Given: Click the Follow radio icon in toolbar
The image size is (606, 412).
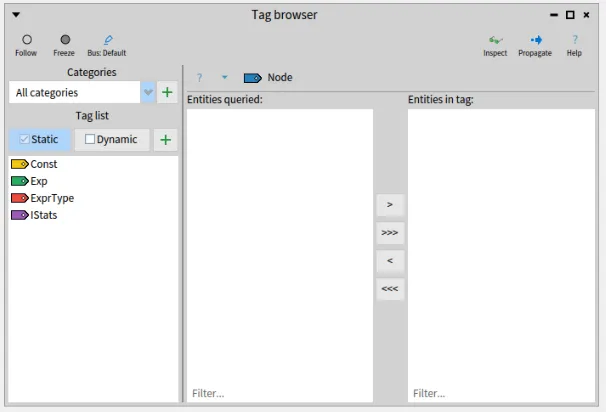Looking at the screenshot, I should tap(28, 40).
